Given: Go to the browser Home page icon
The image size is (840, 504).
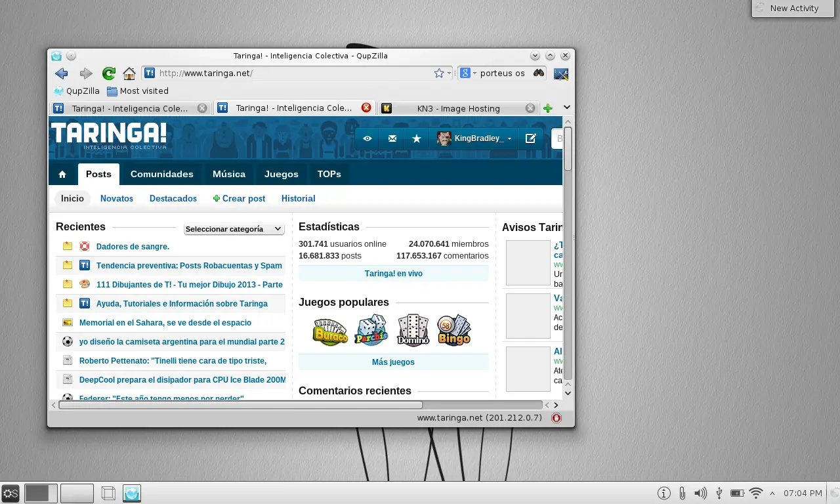Looking at the screenshot, I should point(129,73).
